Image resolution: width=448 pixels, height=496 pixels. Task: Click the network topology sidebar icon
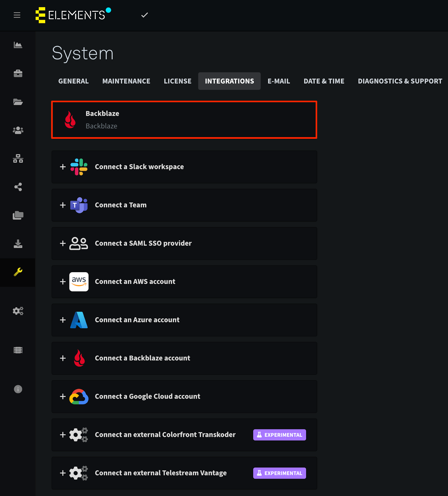[x=18, y=158]
